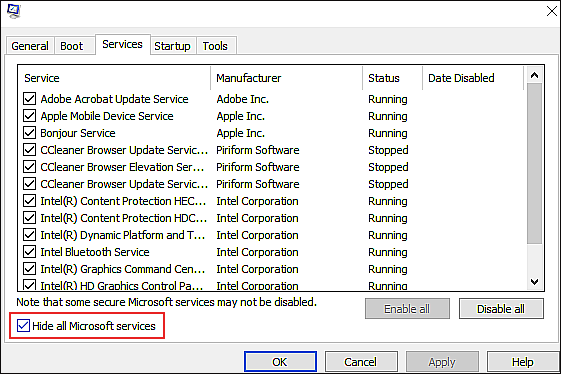Uncheck Adobe Acrobat Update Service checkbox
This screenshot has width=561, height=374.
click(x=29, y=99)
